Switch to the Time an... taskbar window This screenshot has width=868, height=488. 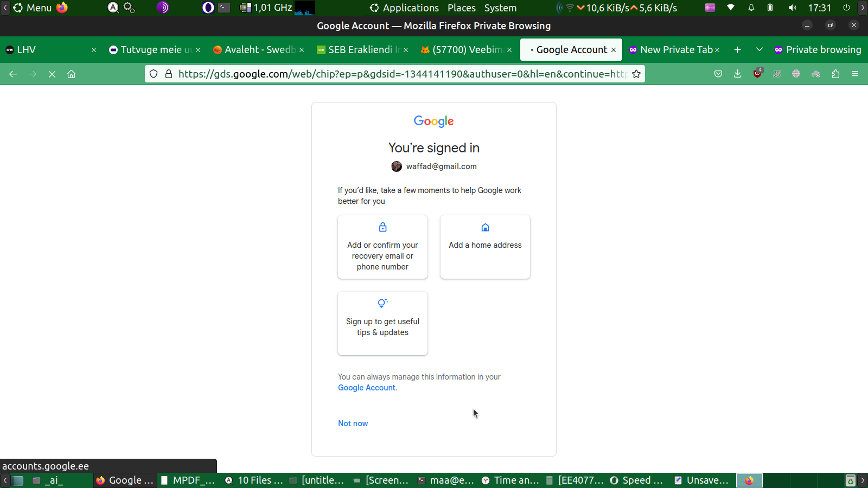click(510, 480)
